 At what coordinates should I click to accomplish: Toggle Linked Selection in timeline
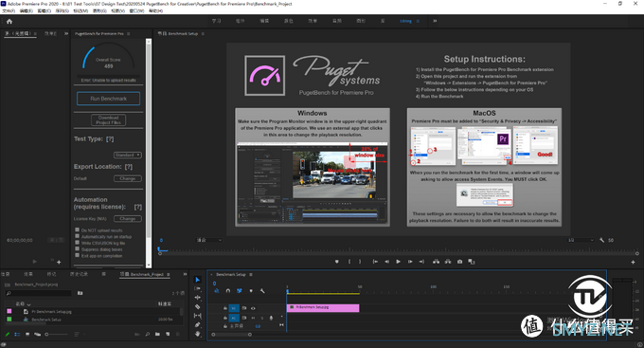pos(240,291)
